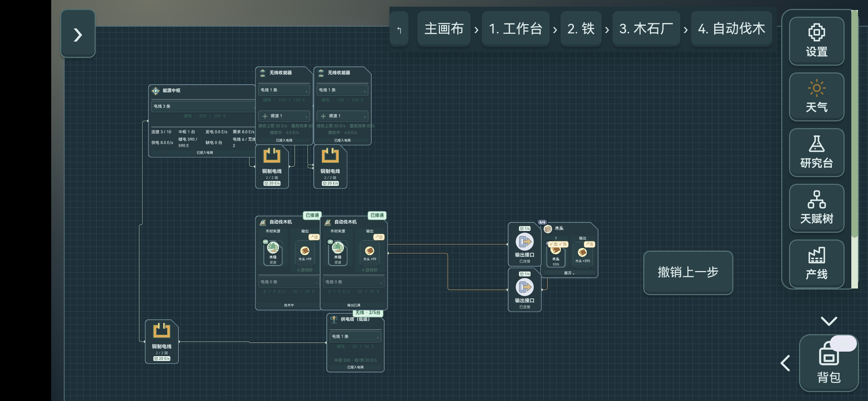Go to 2. 铁 breadcrumb
This screenshot has height=401, width=868.
[581, 29]
